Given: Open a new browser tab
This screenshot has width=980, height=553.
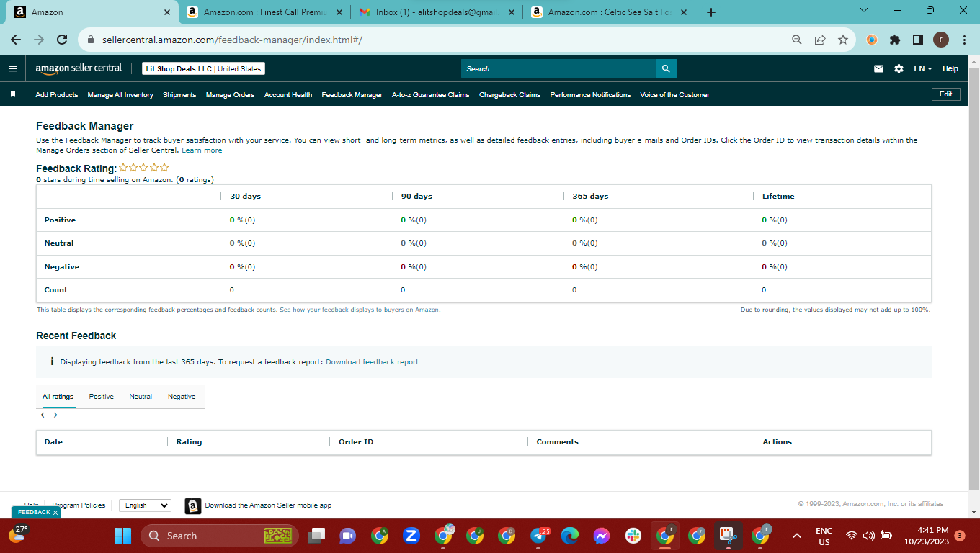Looking at the screenshot, I should tap(711, 12).
